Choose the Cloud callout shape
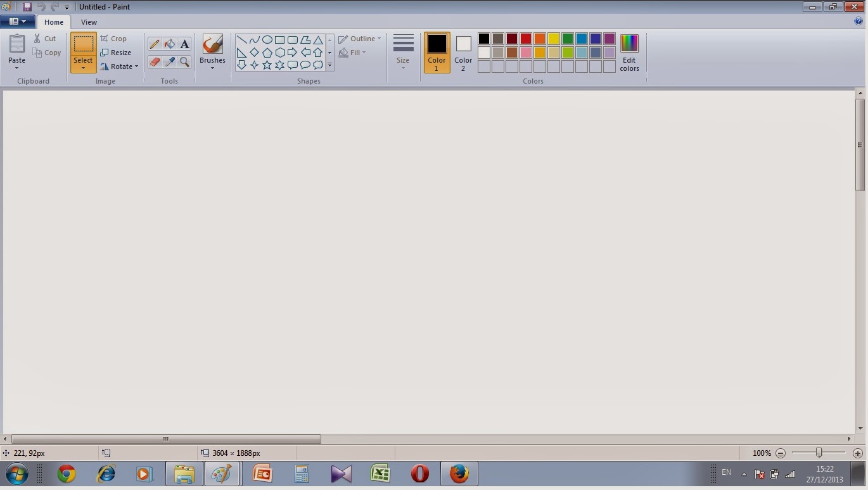This screenshot has width=868, height=490. [x=317, y=65]
